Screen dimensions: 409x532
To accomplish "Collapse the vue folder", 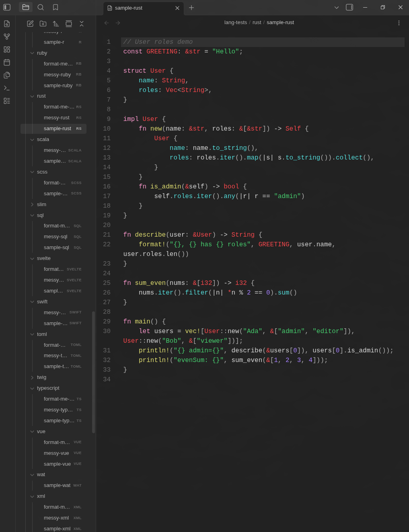I will (53, 432).
